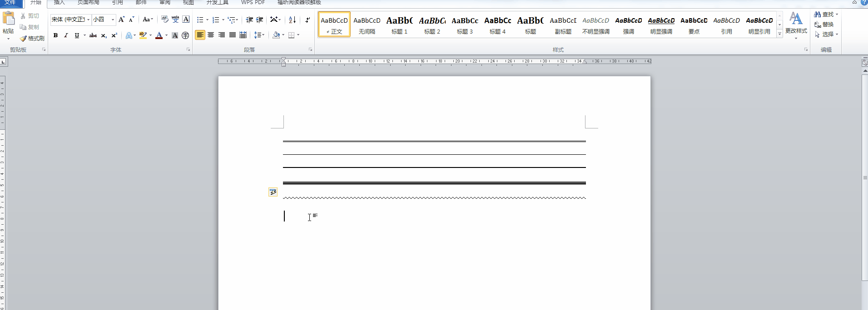Open the 文件 (File) tab
Screen dimensions: 868x310
pyautogui.click(x=10, y=3)
